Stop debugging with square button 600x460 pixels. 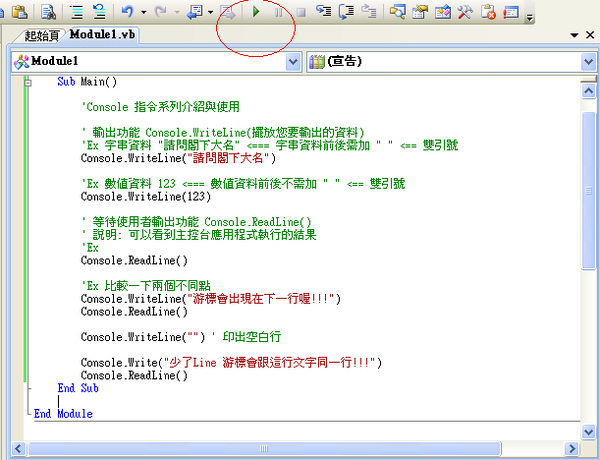(x=301, y=13)
